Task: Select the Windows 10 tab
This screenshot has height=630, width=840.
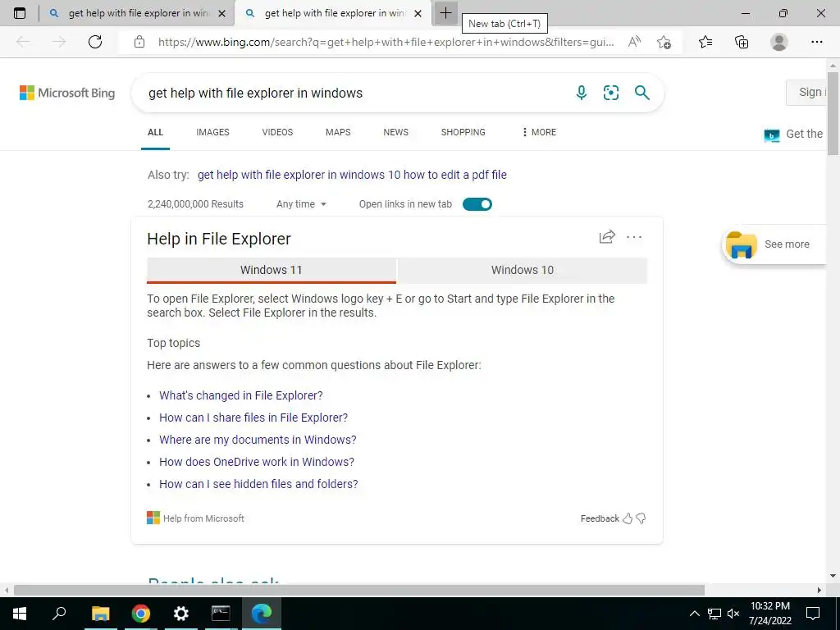Action: pos(523,271)
